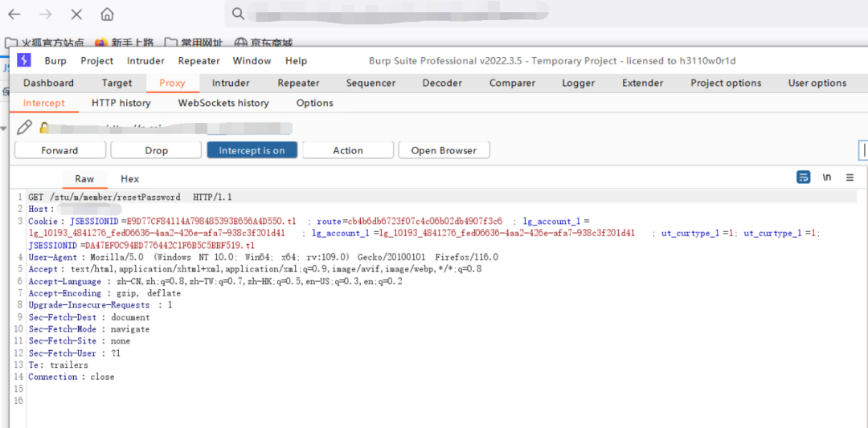Click the search magnifier in address bar
Screen dimensions: 868x428
click(238, 14)
